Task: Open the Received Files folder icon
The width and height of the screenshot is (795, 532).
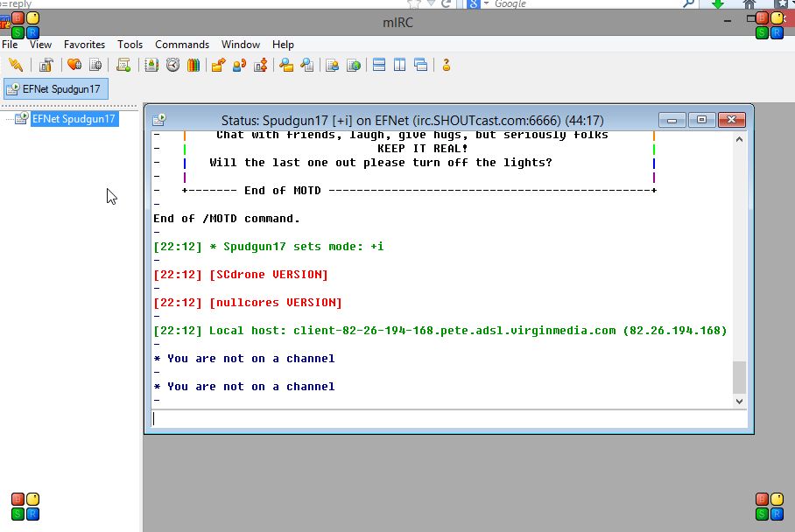Action: point(286,65)
